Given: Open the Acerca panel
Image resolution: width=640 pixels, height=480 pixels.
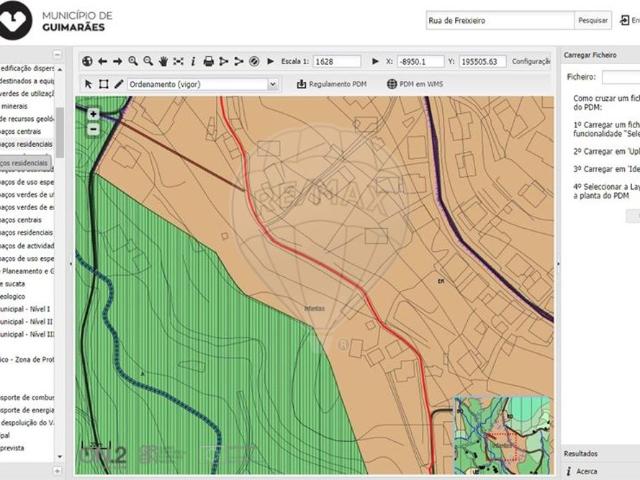Looking at the screenshot, I should pos(587,471).
